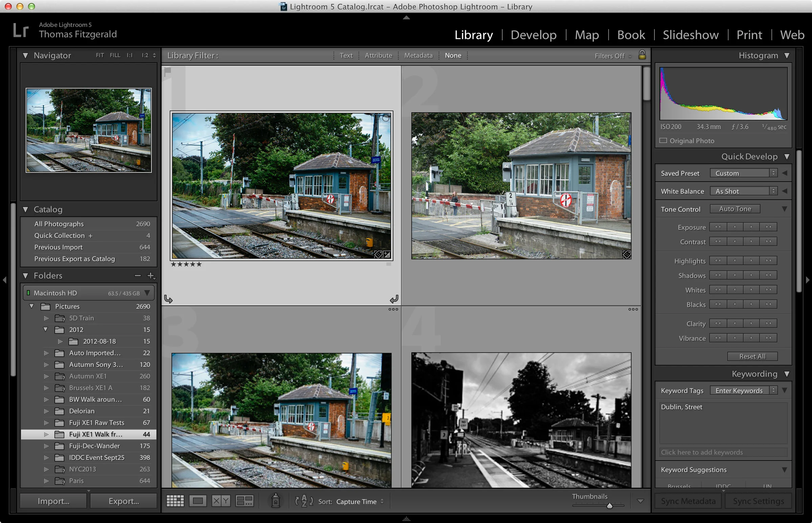The image size is (812, 523).
Task: Select Metadata in the Library Filter bar
Action: point(418,55)
